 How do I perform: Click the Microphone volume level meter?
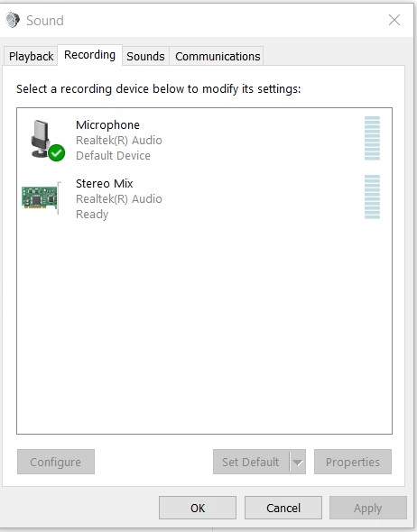pyautogui.click(x=372, y=139)
